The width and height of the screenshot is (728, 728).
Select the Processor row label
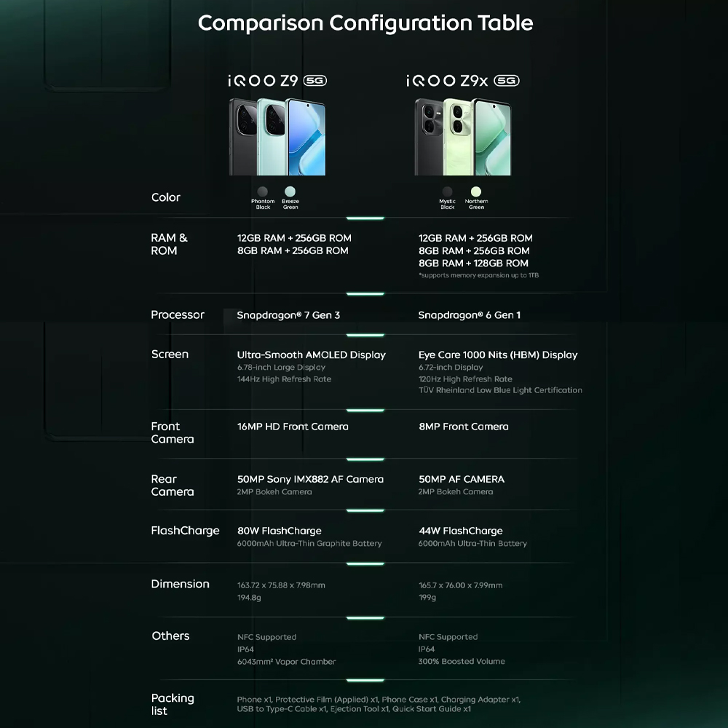[x=178, y=314]
